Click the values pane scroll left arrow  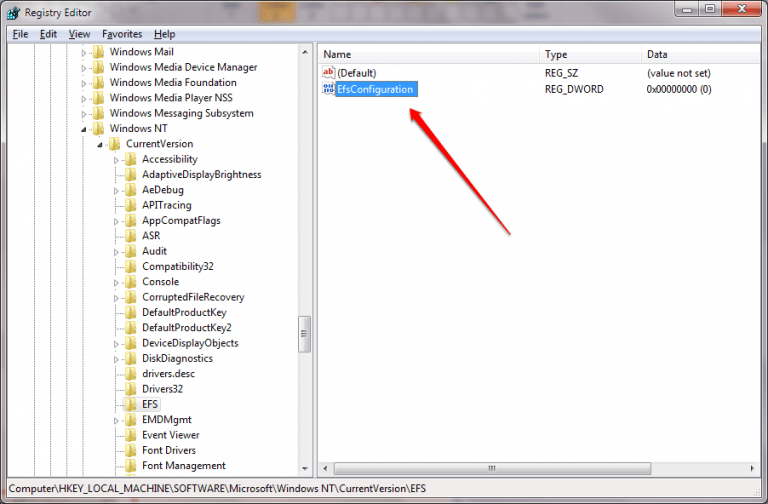pos(325,468)
